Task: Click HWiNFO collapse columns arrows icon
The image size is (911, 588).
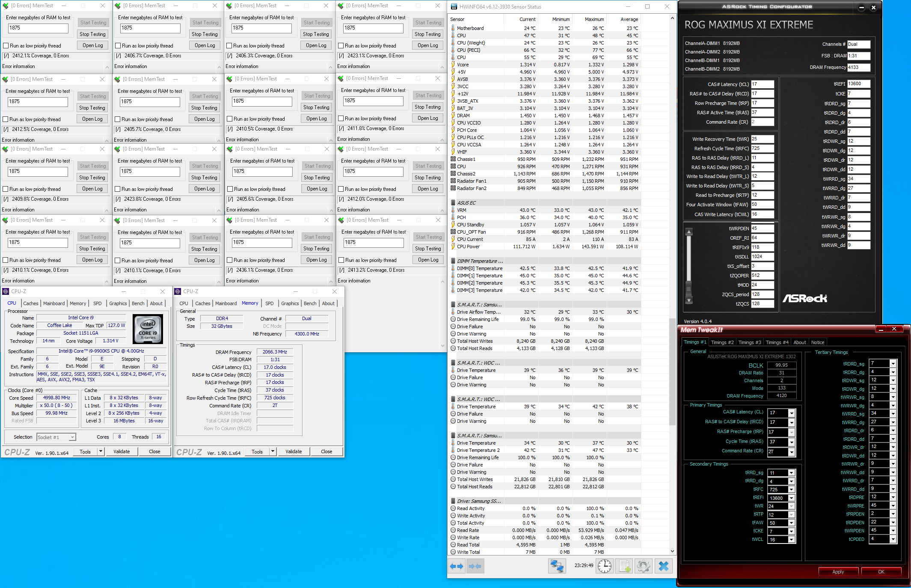Action: (x=475, y=566)
